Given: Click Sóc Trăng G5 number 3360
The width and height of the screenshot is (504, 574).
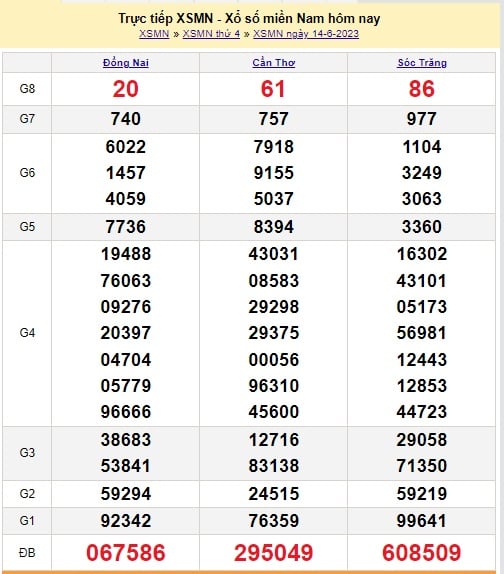Looking at the screenshot, I should point(422,227).
